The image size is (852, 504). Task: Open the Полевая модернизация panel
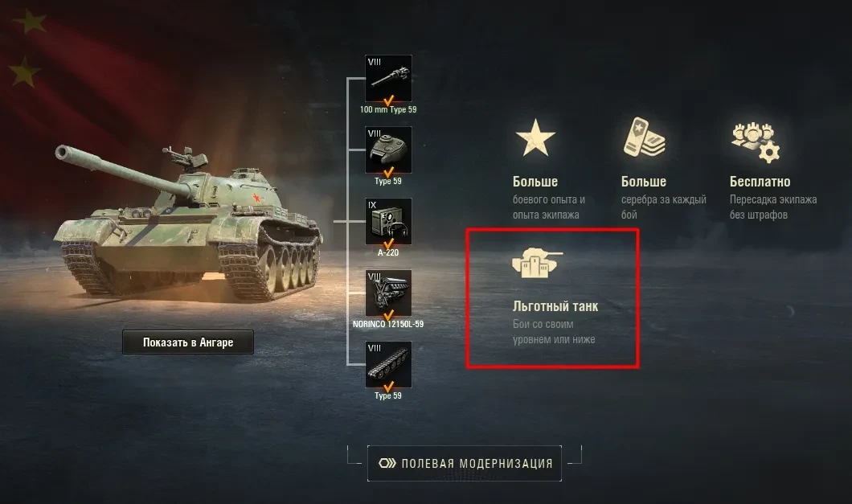(x=465, y=463)
